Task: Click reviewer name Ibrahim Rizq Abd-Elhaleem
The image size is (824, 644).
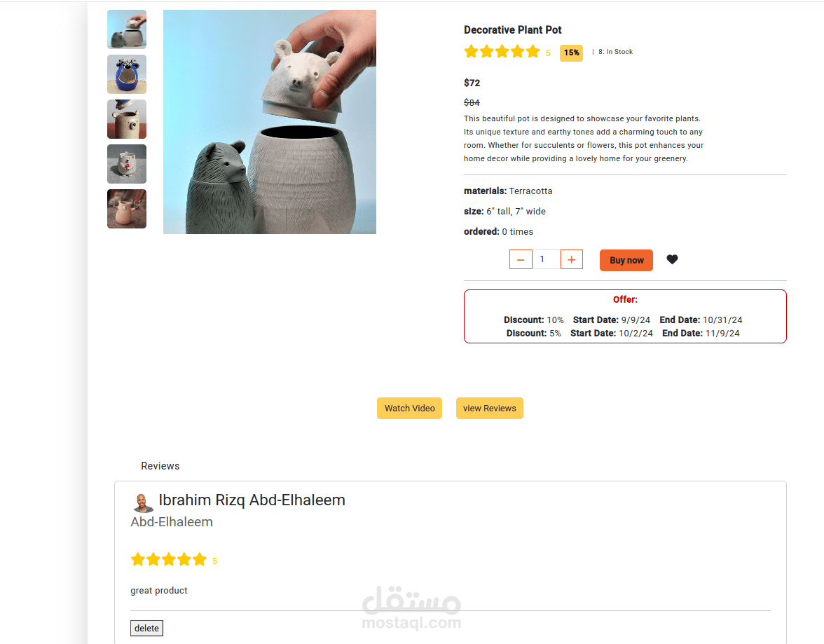Action: click(252, 500)
